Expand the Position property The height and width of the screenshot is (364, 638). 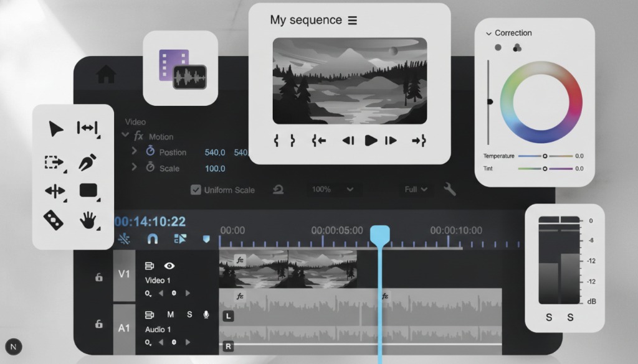click(x=134, y=151)
